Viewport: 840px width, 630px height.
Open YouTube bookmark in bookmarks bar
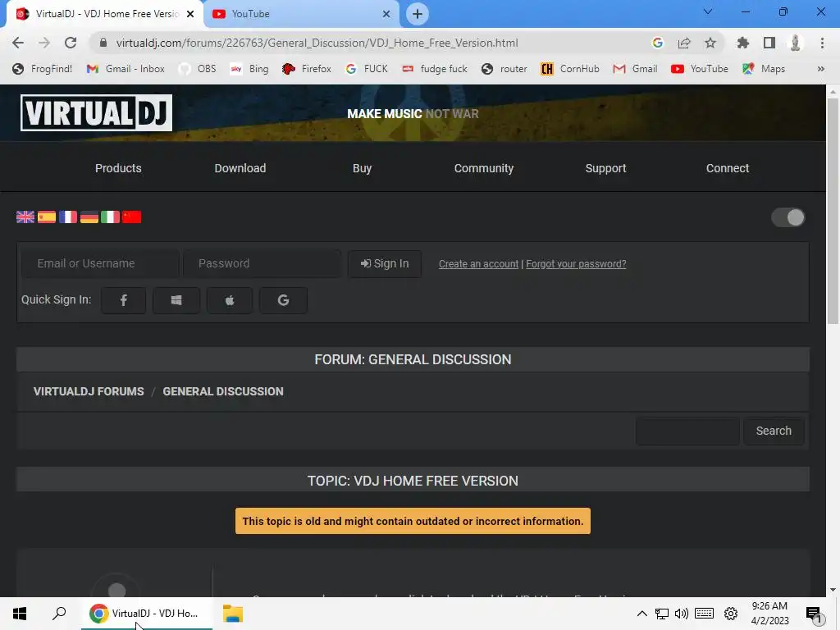pyautogui.click(x=700, y=69)
